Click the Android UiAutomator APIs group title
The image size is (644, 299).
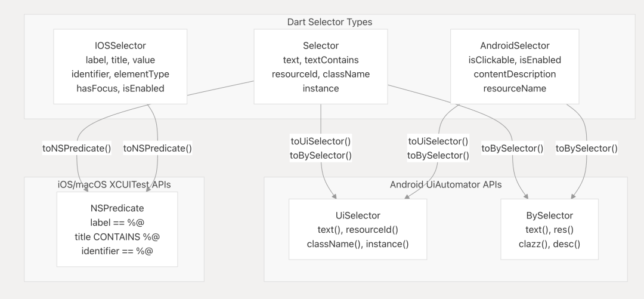(x=445, y=184)
